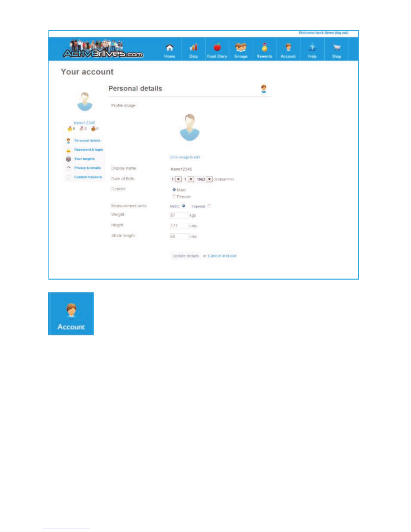Click the Cancel and exit link
Image resolution: width=411 pixels, height=532 pixels.
222,256
